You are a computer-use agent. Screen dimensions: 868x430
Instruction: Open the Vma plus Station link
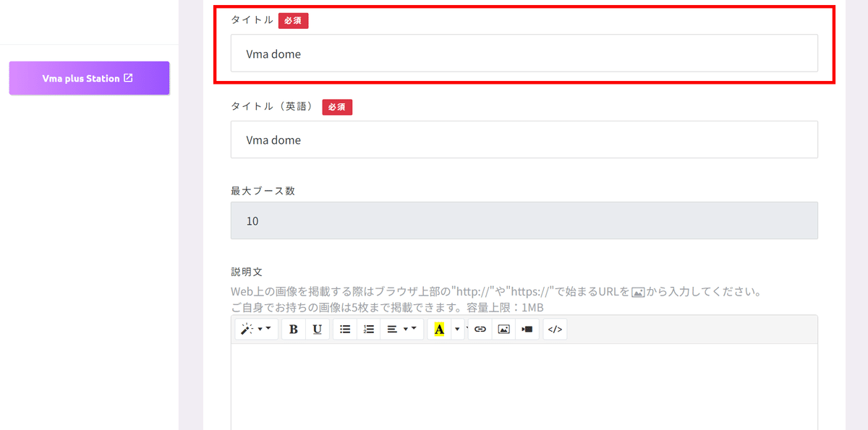(x=89, y=78)
